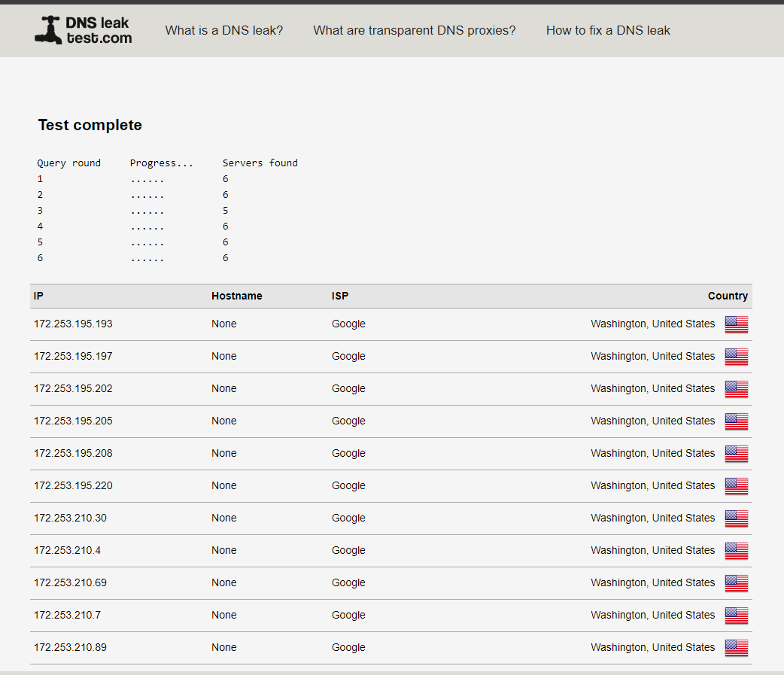Select IP address 172.253.210.7
784x675 pixels.
67,615
